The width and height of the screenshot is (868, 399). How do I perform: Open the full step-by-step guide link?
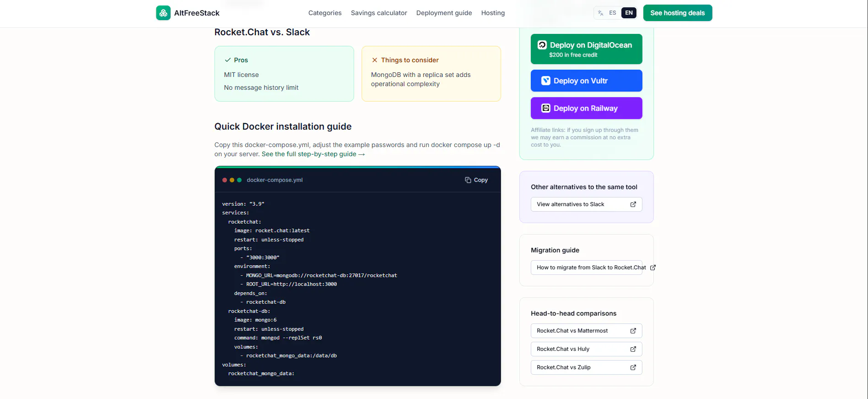coord(313,154)
